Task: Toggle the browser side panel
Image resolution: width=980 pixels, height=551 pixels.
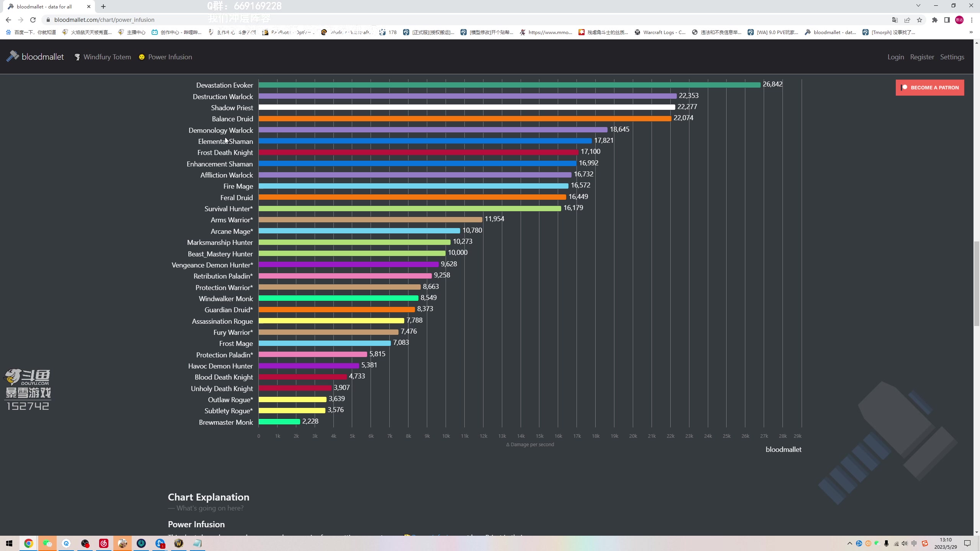Action: [947, 20]
